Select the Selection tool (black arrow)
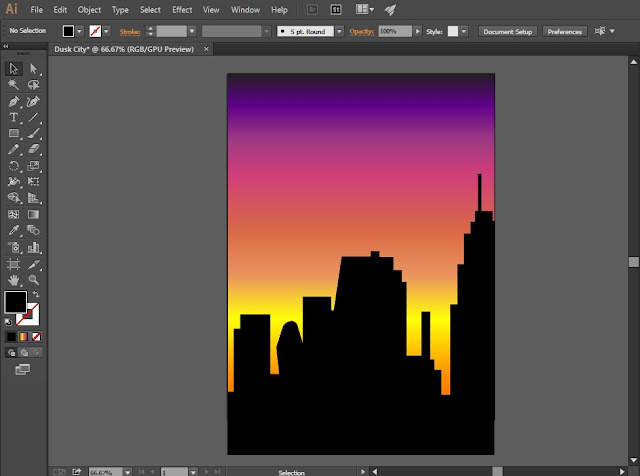This screenshot has width=640, height=476. [x=14, y=69]
